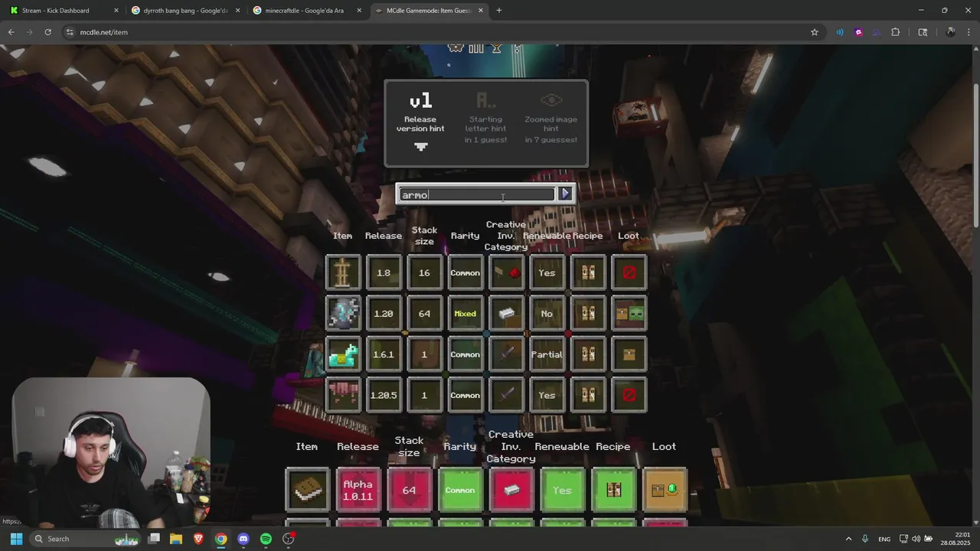Open Task View from taskbar
The image size is (980, 551).
click(x=153, y=539)
